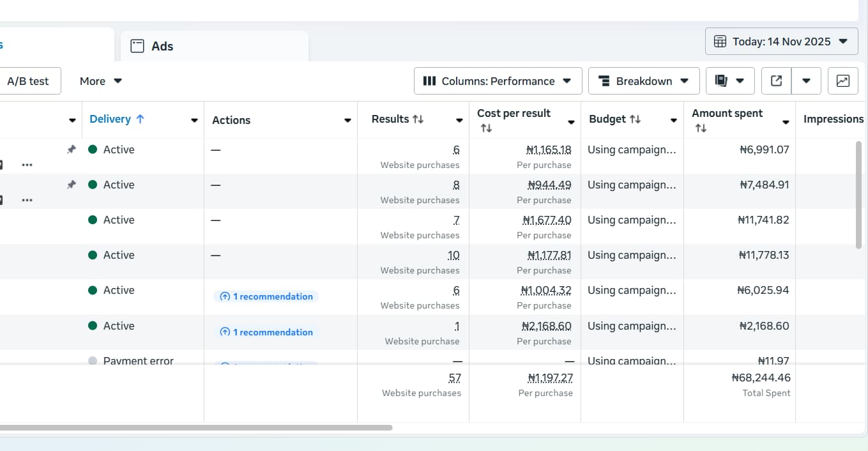Open the Columns: Performance dropdown
Viewport: 868px width, 451px height.
498,81
